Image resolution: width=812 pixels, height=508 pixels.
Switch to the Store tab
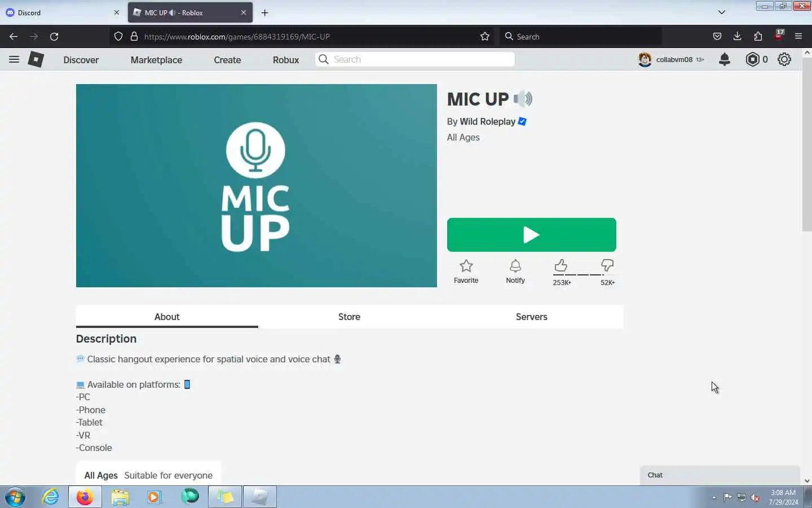tap(349, 317)
